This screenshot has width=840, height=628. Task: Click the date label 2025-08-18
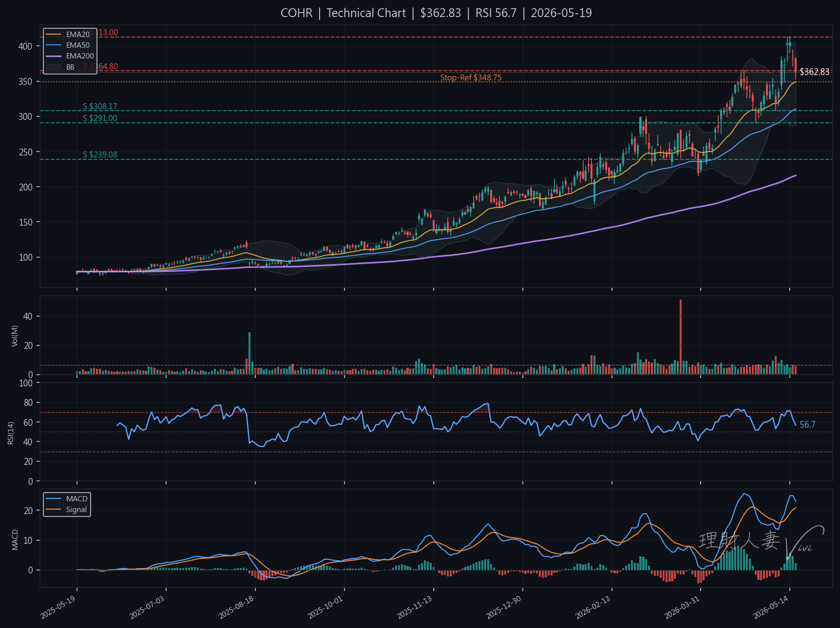coord(237,607)
